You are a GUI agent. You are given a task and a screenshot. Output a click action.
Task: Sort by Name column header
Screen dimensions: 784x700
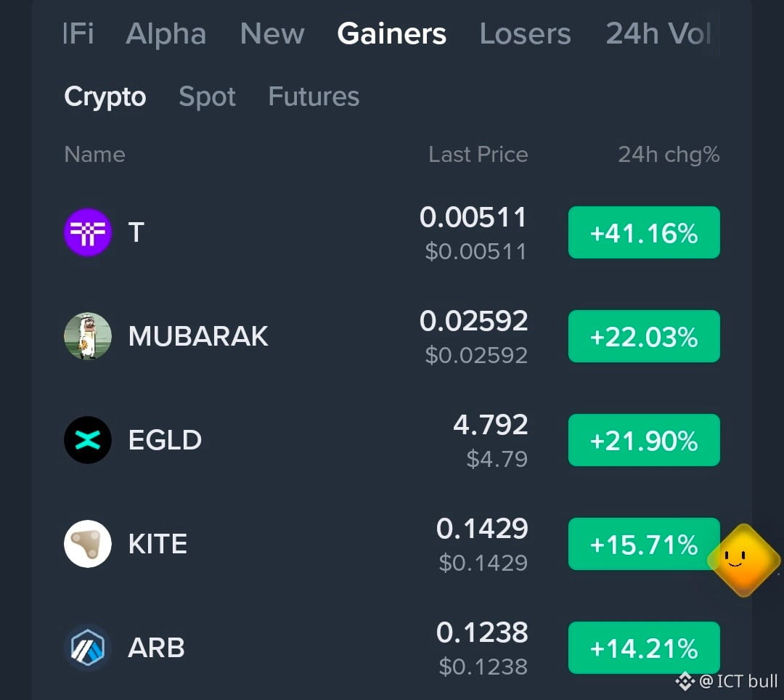(x=94, y=155)
